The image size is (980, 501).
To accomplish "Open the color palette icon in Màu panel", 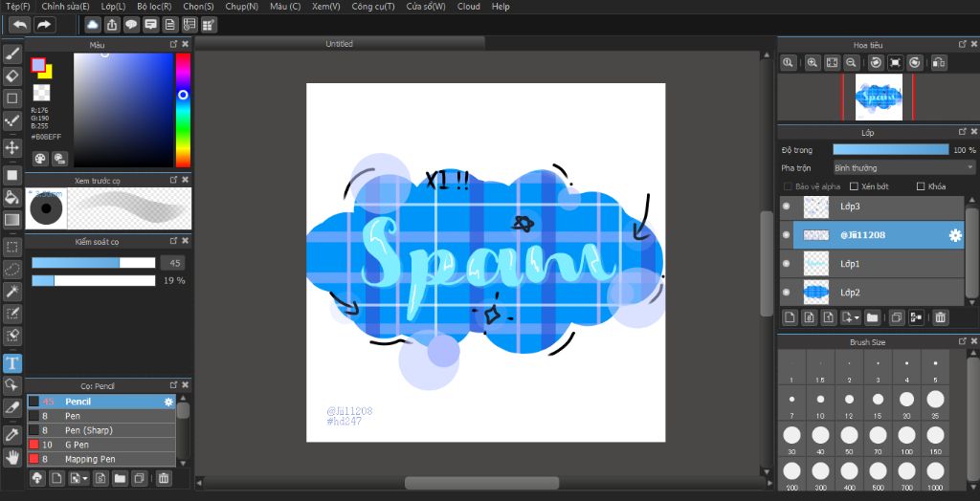I will click(x=40, y=158).
